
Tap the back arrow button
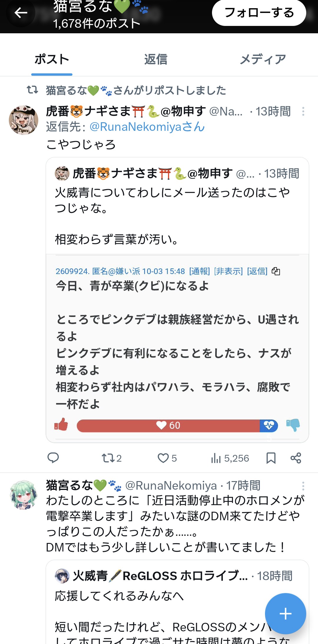tap(21, 13)
